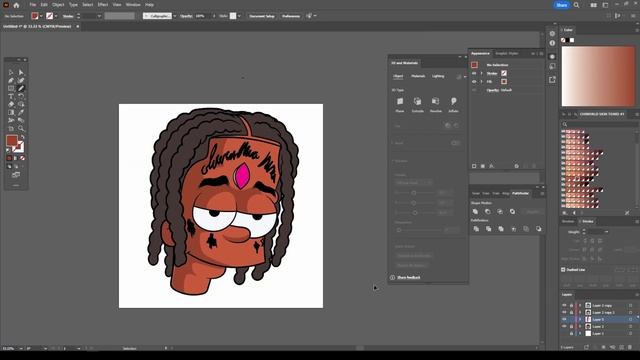Click the Share feedback link
Viewport: 640px width, 360px height.
[x=409, y=278]
